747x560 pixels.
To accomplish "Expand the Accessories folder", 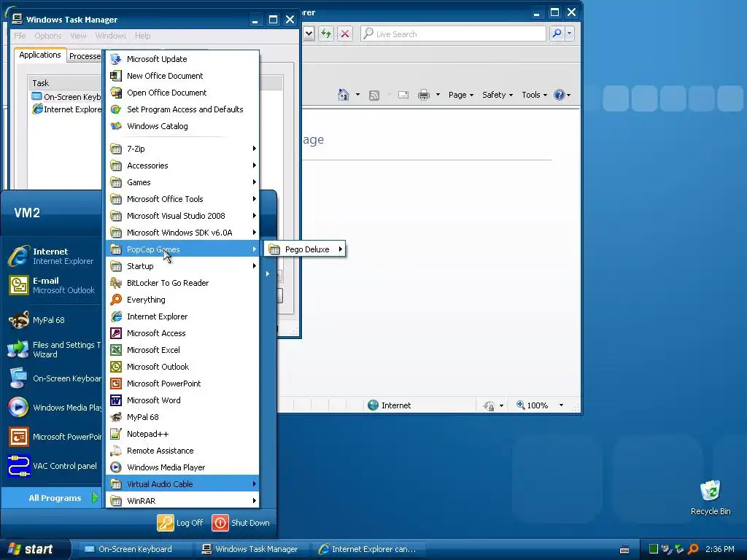I will click(x=182, y=166).
